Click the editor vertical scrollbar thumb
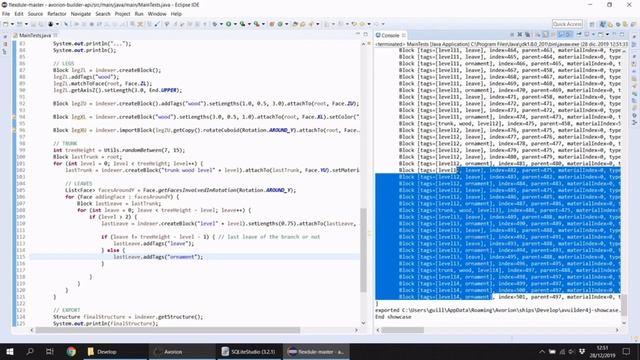This screenshot has height=360, width=640. click(363, 250)
